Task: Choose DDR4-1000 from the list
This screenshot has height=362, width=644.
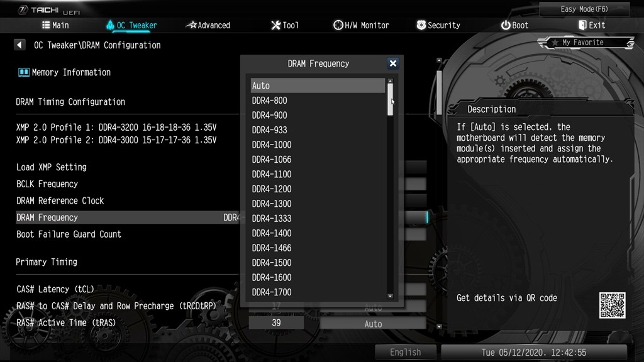Action: click(x=318, y=145)
